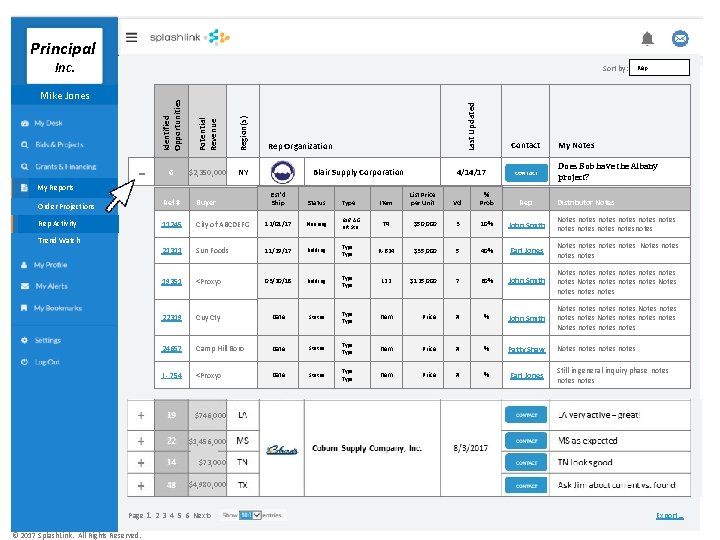Click Contact button in TN row
720x540 pixels.
526,462
